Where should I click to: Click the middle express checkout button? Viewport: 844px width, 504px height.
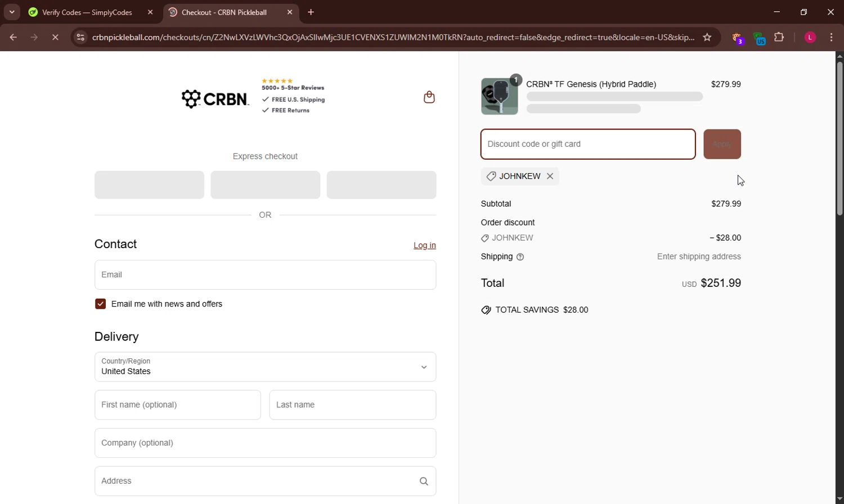(265, 185)
